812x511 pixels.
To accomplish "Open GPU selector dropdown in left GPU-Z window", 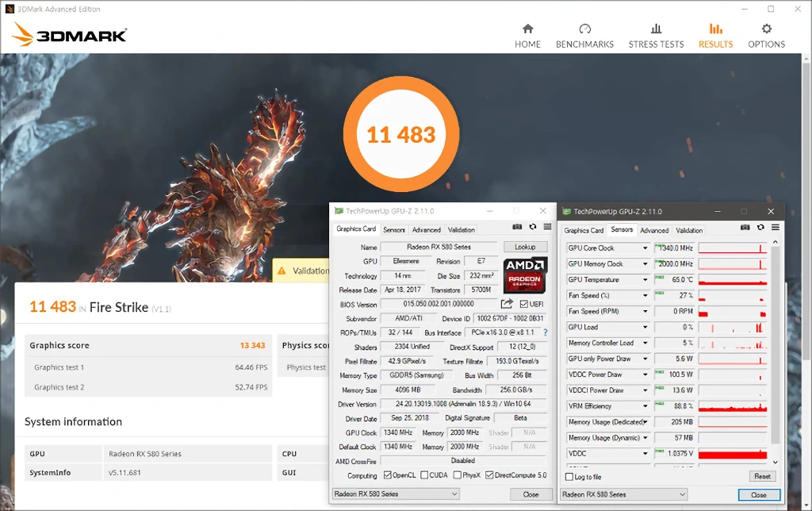I will tap(396, 494).
